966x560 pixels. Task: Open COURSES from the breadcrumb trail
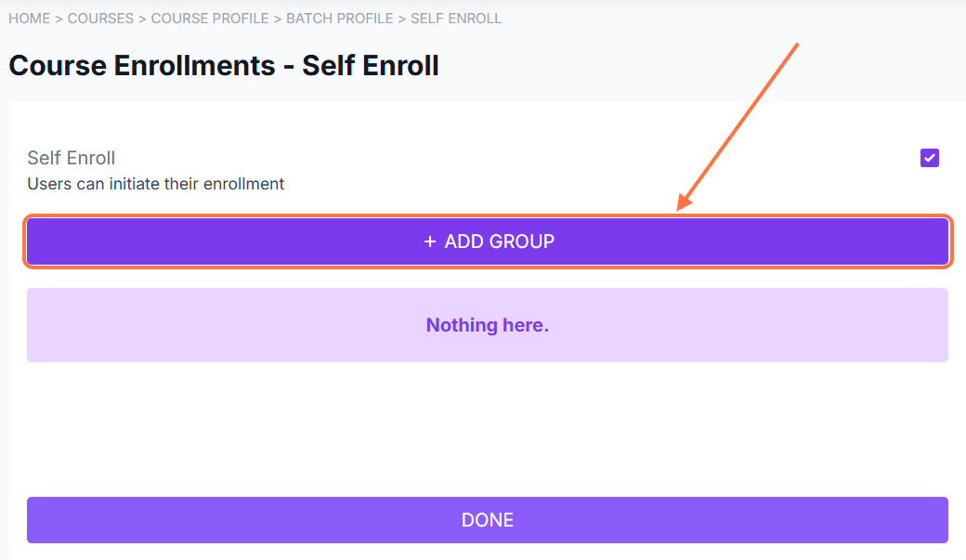pos(100,19)
